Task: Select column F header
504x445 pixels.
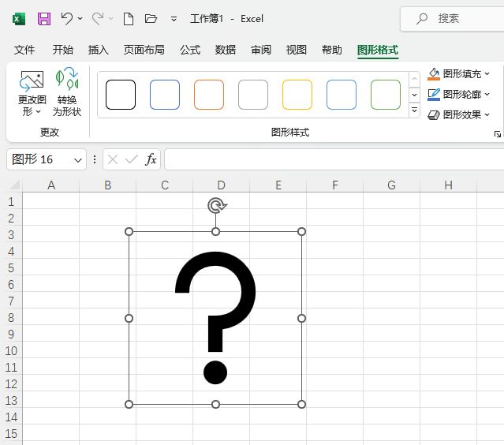Action: pos(335,185)
